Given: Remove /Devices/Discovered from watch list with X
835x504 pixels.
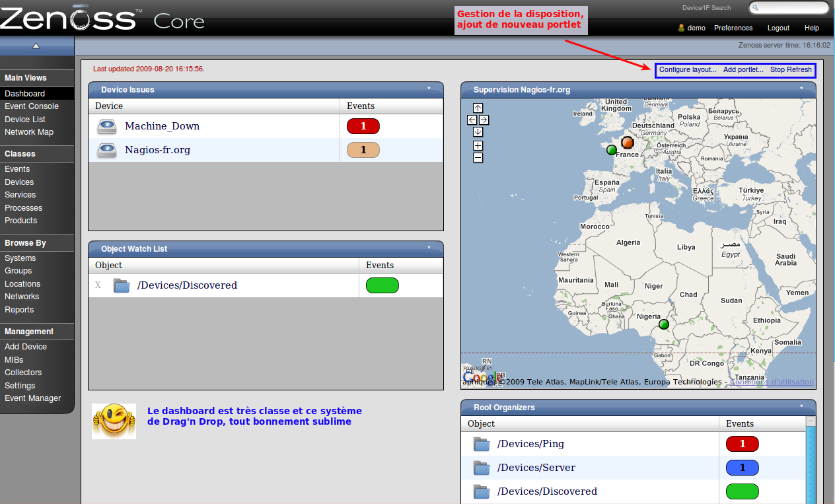Looking at the screenshot, I should click(x=98, y=285).
